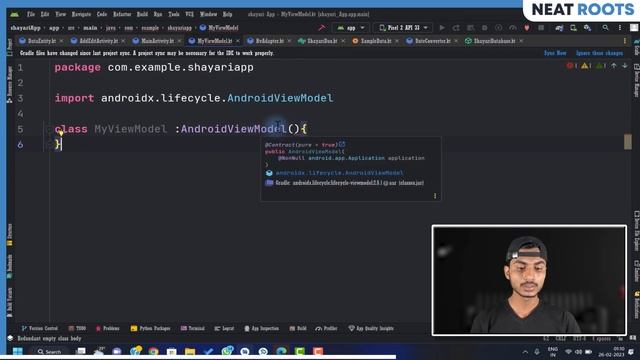Viewport: 640px width, 360px height.
Task: Open the TODO tool window
Action: click(x=77, y=328)
